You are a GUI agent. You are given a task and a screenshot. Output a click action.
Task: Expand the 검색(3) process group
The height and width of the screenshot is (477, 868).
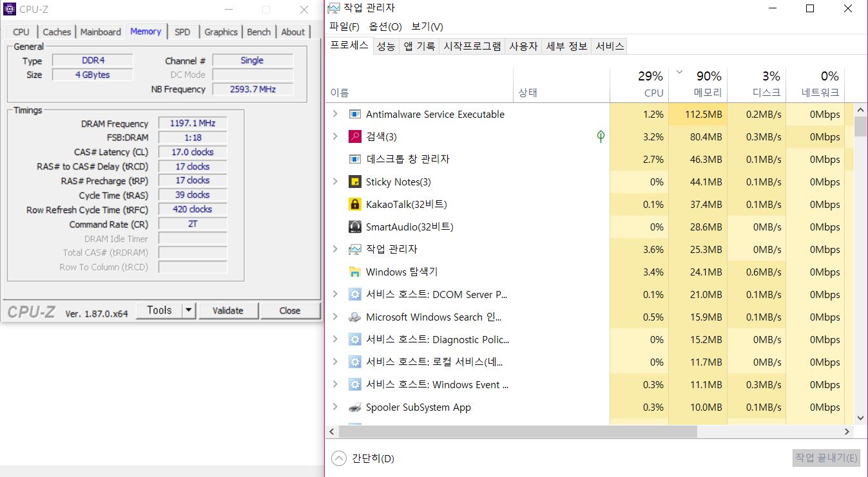[x=334, y=136]
